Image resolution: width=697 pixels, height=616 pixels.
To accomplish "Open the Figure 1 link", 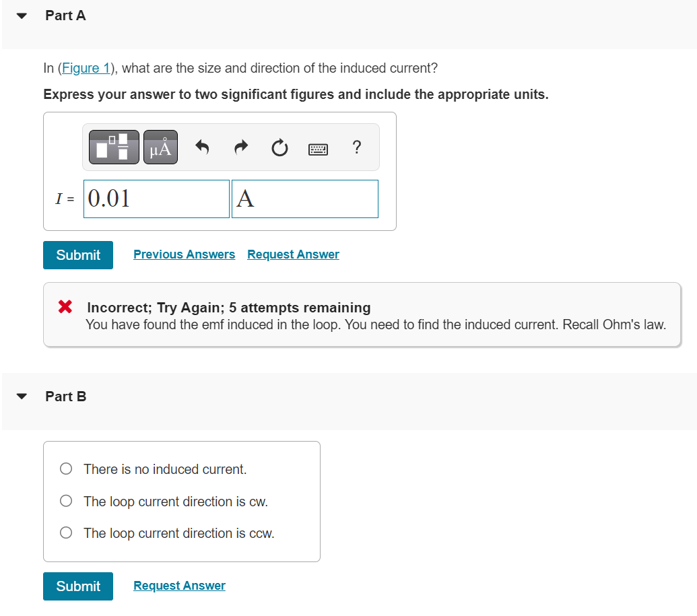I will coord(86,67).
